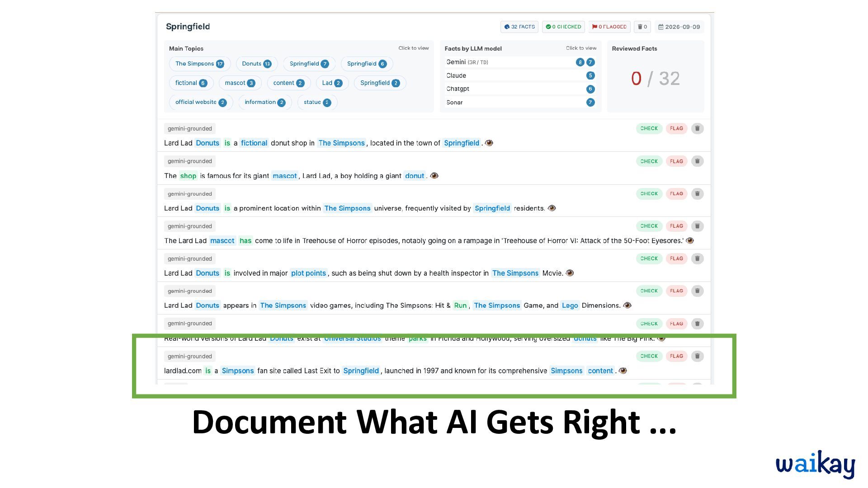868x488 pixels.
Task: Expand Facts by LLM model Click to view
Action: pos(581,48)
